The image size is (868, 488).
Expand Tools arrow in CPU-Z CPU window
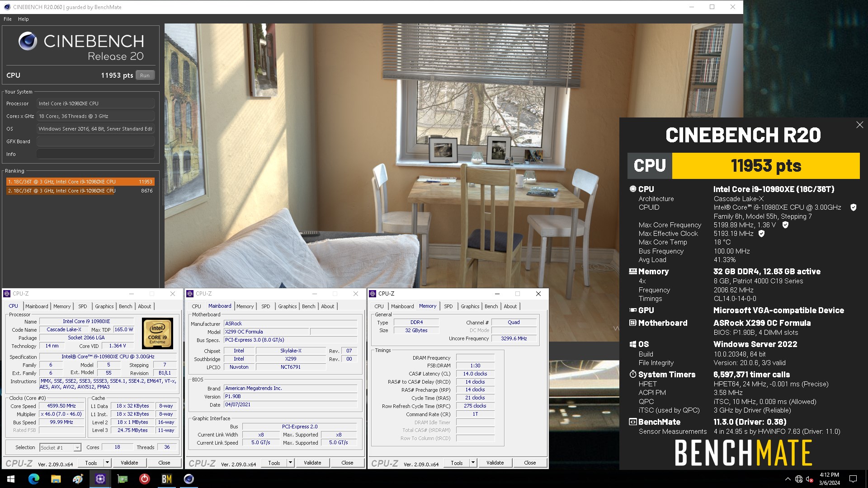107,463
